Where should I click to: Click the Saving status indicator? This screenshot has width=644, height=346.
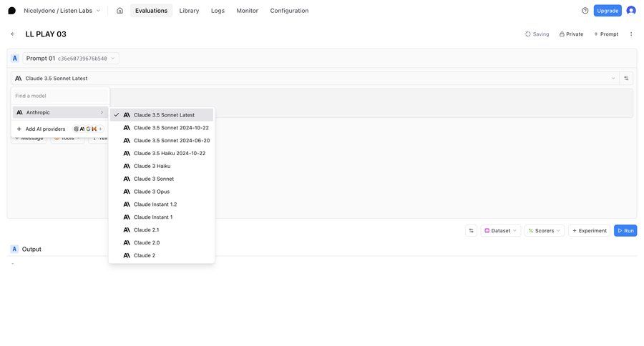[x=537, y=34]
